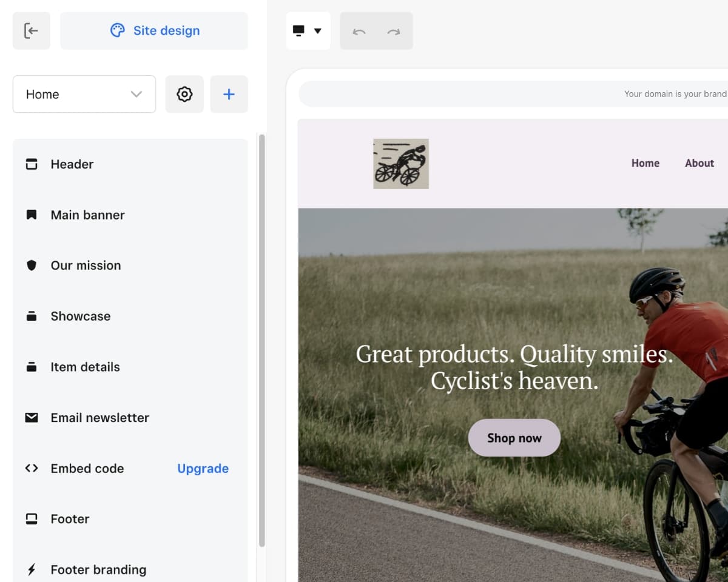Viewport: 728px width, 582px height.
Task: Select the Header section row
Action: (130, 164)
